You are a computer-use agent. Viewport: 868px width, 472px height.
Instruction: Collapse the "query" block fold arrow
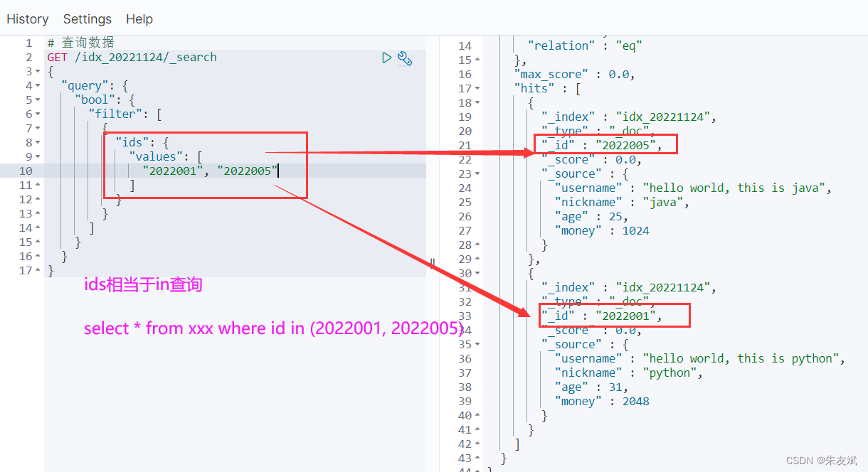click(x=36, y=85)
